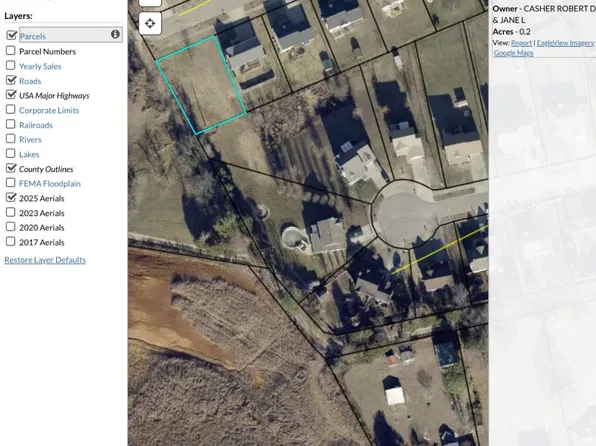The height and width of the screenshot is (446, 596).
Task: Click the '2020 Aerials' label text
Action: [x=42, y=228]
